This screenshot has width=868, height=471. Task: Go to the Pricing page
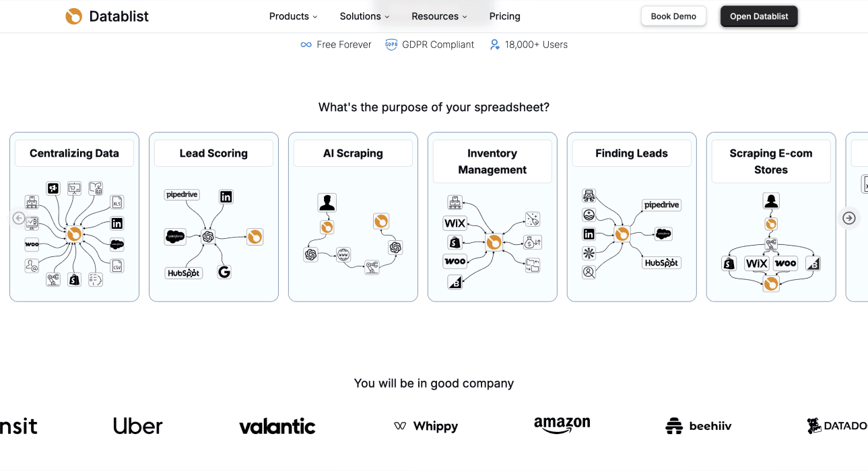[x=504, y=16]
